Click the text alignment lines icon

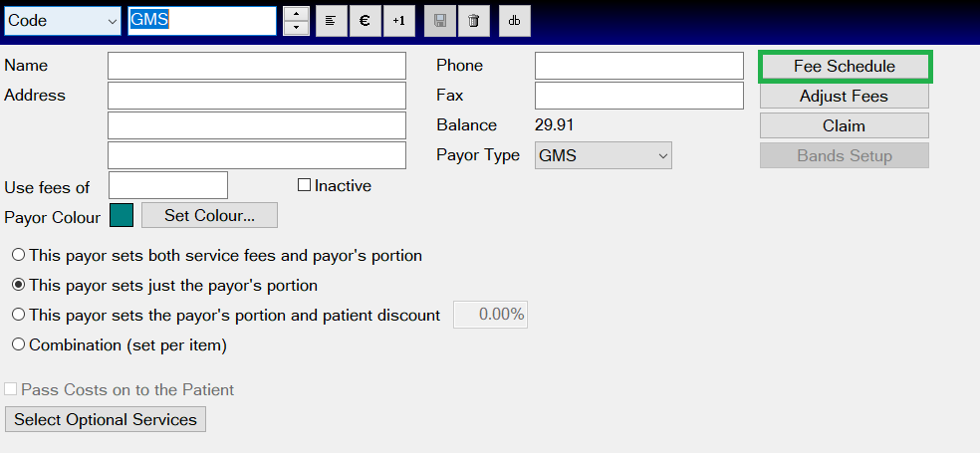331,21
